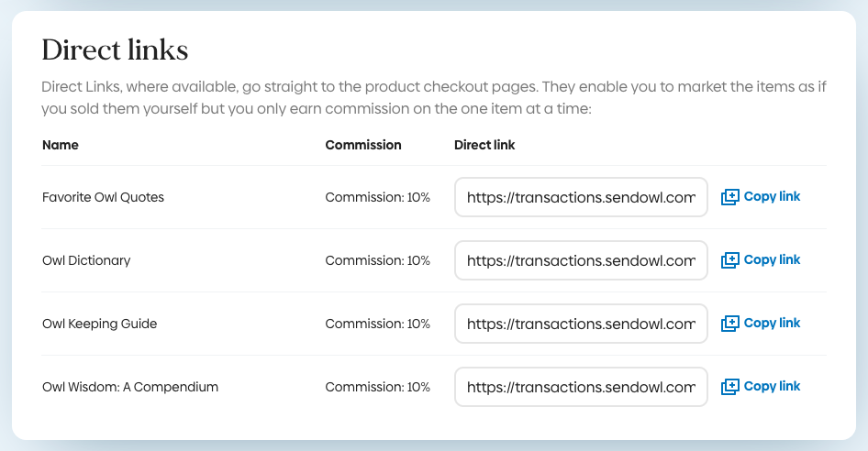Click copy icon for Owl Wisdom: A Compendium
The width and height of the screenshot is (868, 451).
(730, 387)
